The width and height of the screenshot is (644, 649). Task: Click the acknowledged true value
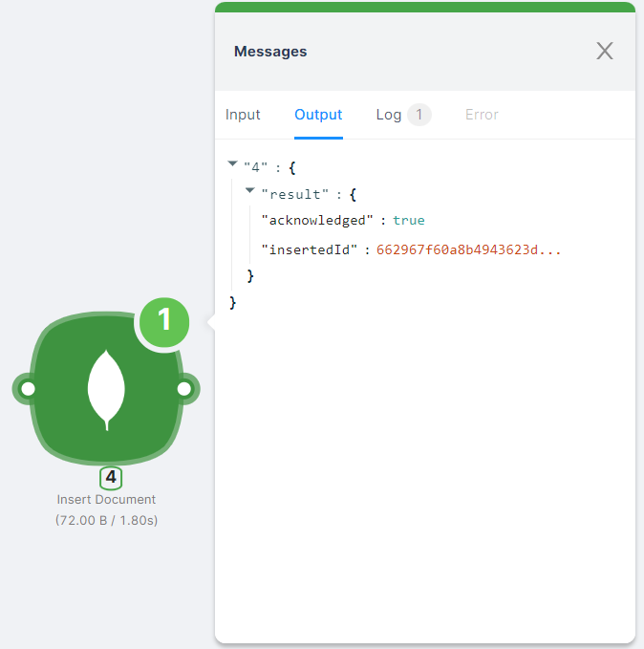(x=408, y=221)
